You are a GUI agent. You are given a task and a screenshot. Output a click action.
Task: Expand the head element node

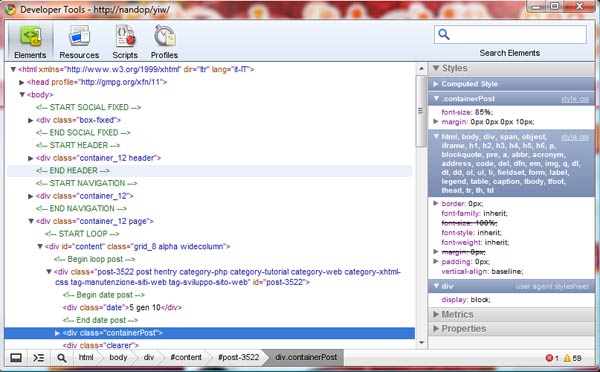(x=22, y=82)
